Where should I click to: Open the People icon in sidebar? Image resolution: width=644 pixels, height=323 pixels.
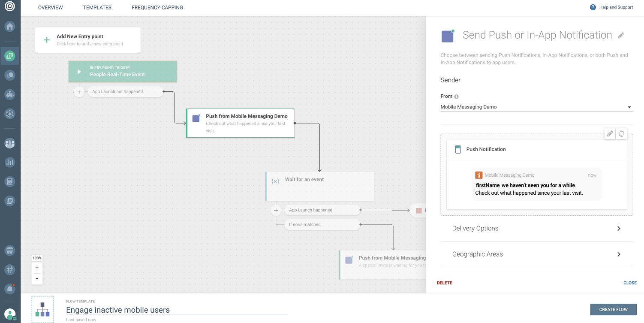click(10, 143)
